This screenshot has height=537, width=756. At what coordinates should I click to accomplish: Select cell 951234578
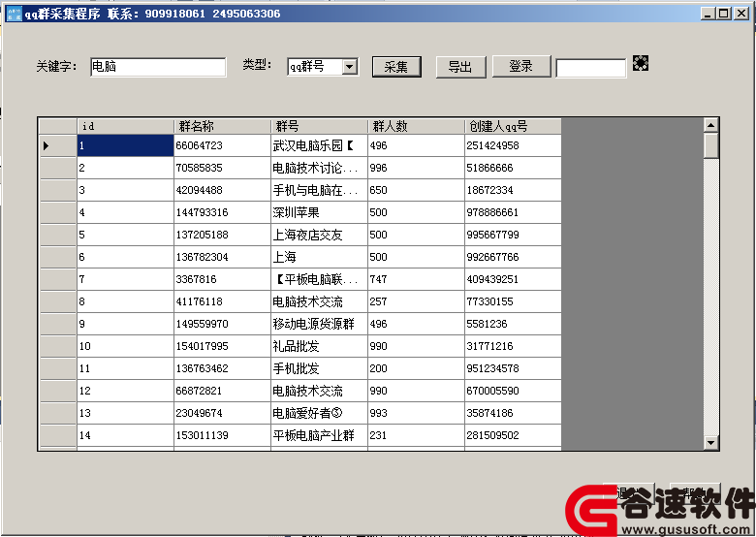click(x=513, y=368)
